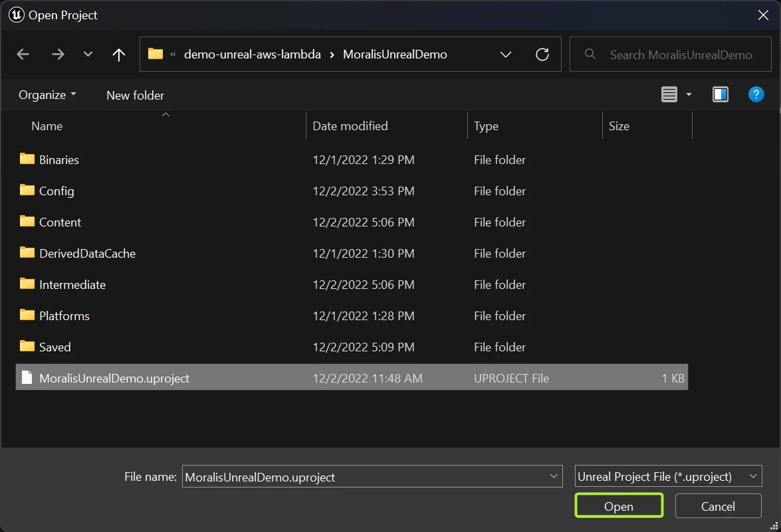Cancel the Open Project dialog

[718, 506]
